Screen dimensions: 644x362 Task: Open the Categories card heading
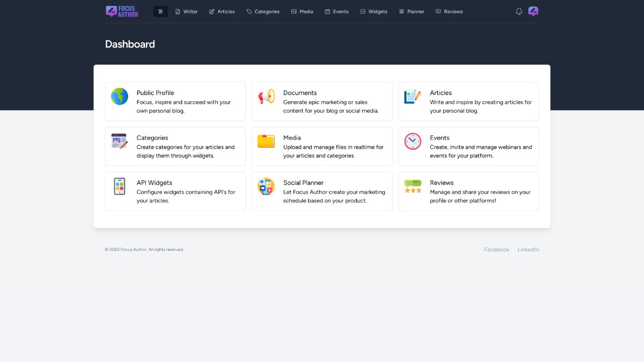pos(152,138)
